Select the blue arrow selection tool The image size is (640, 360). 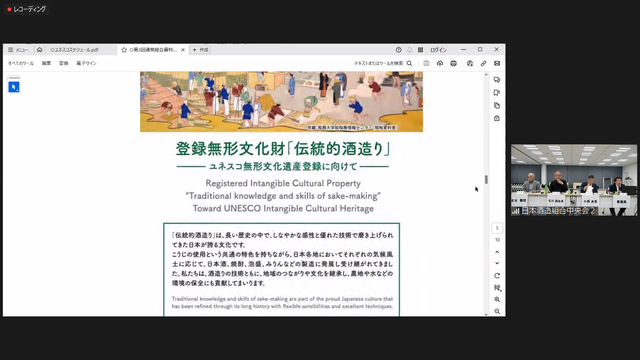(14, 87)
